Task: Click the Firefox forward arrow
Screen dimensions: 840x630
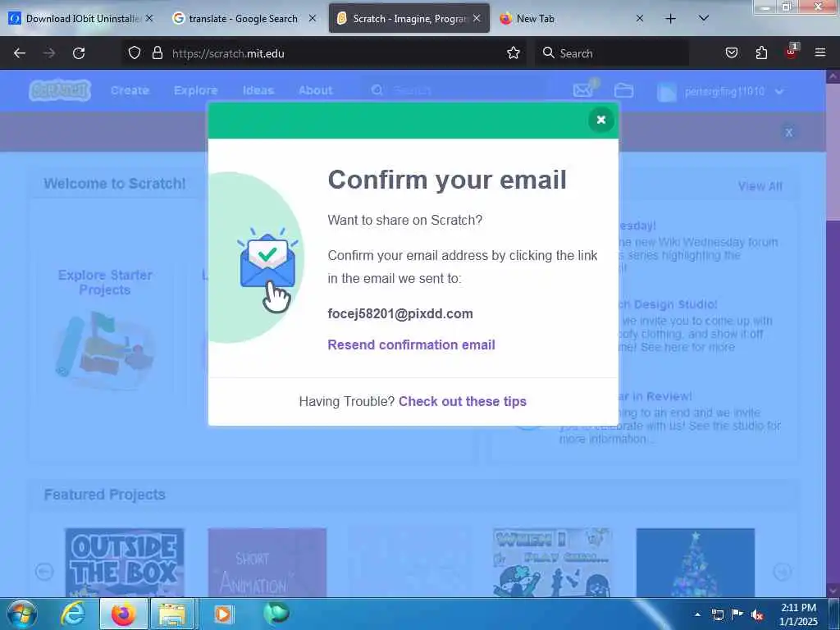Action: [x=49, y=53]
